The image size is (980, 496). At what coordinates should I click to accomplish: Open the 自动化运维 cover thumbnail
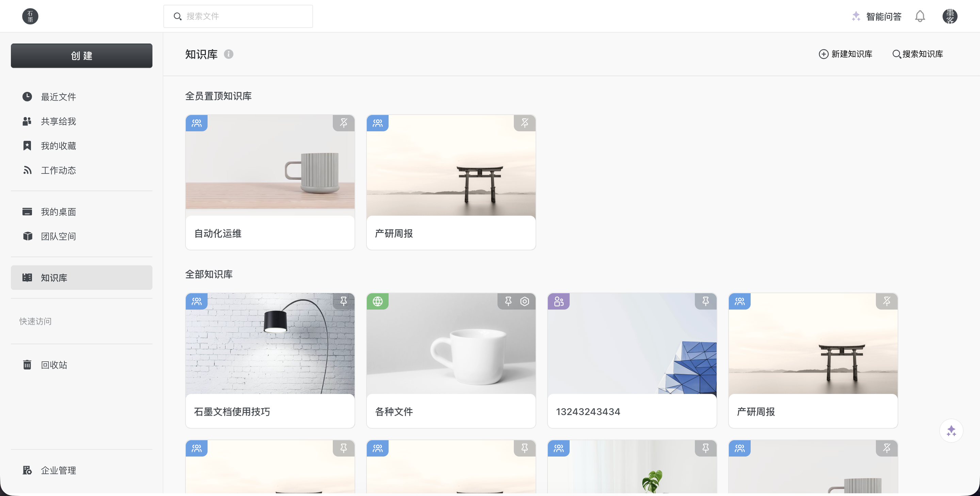click(270, 165)
